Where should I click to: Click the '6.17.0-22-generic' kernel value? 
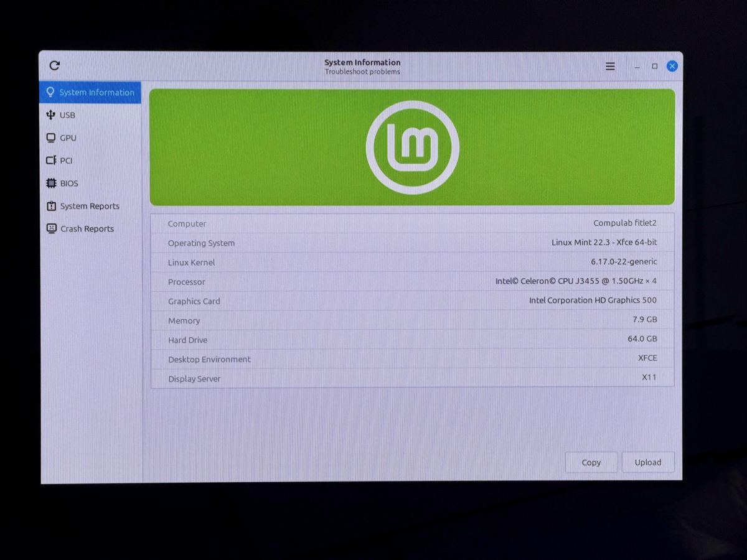coord(624,261)
